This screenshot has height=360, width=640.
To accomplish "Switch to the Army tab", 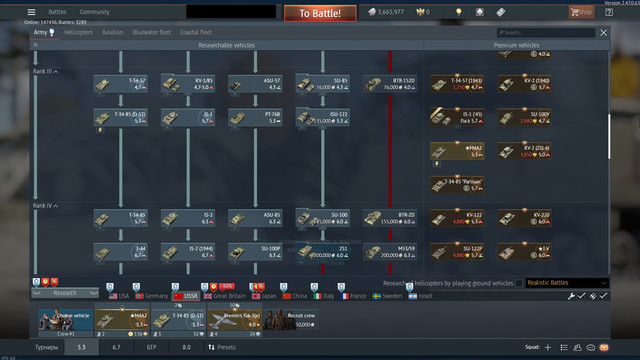I will [x=44, y=32].
